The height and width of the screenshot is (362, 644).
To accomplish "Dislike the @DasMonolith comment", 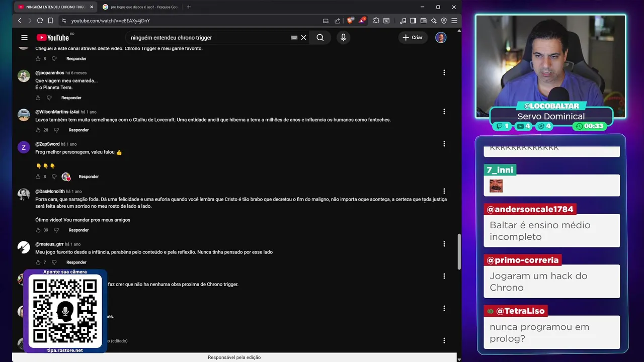I will (x=56, y=230).
